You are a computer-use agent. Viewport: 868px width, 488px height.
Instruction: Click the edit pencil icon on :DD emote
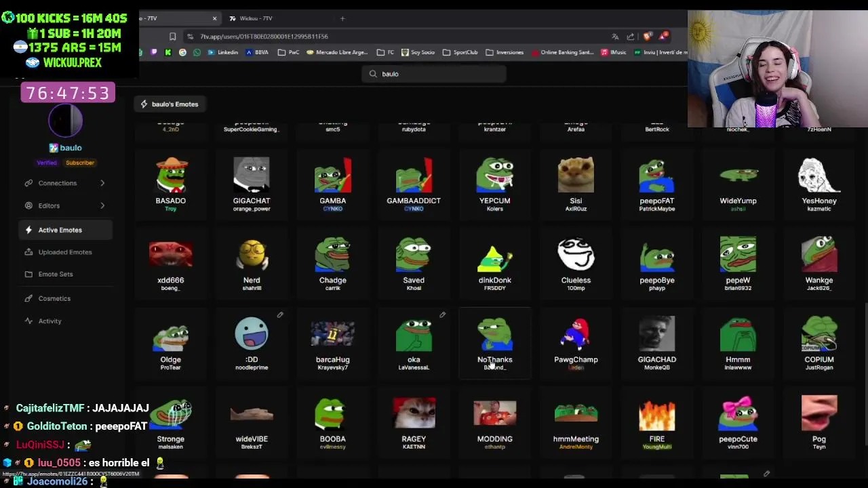(280, 314)
